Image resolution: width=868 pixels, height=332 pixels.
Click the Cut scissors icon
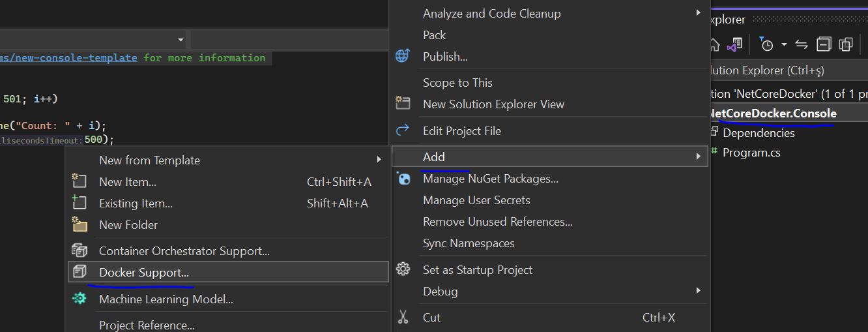click(x=403, y=317)
